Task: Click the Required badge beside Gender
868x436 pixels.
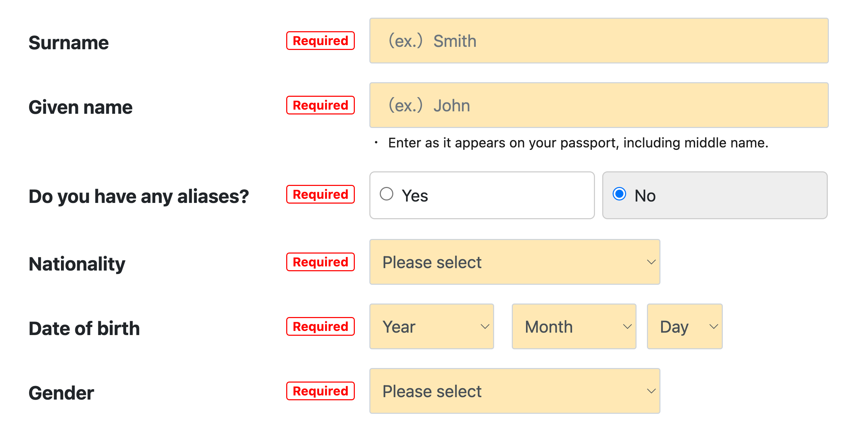Action: coord(320,391)
